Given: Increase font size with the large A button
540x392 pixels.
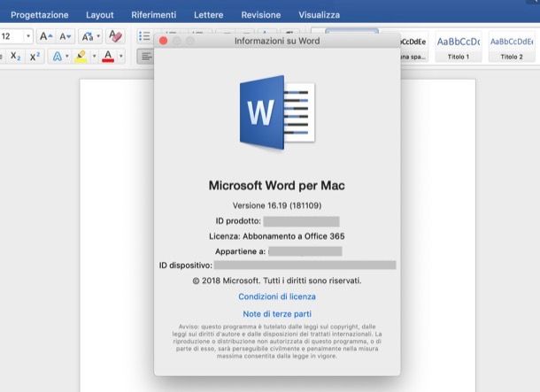Looking at the screenshot, I should 46,36.
